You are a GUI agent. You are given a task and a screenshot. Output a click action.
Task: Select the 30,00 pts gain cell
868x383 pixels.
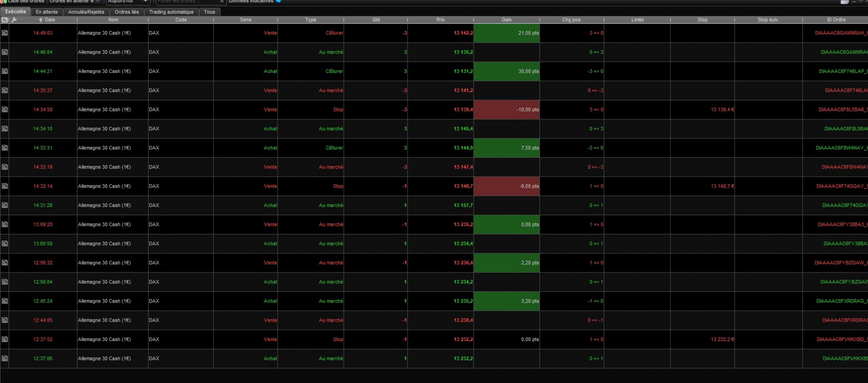point(507,71)
